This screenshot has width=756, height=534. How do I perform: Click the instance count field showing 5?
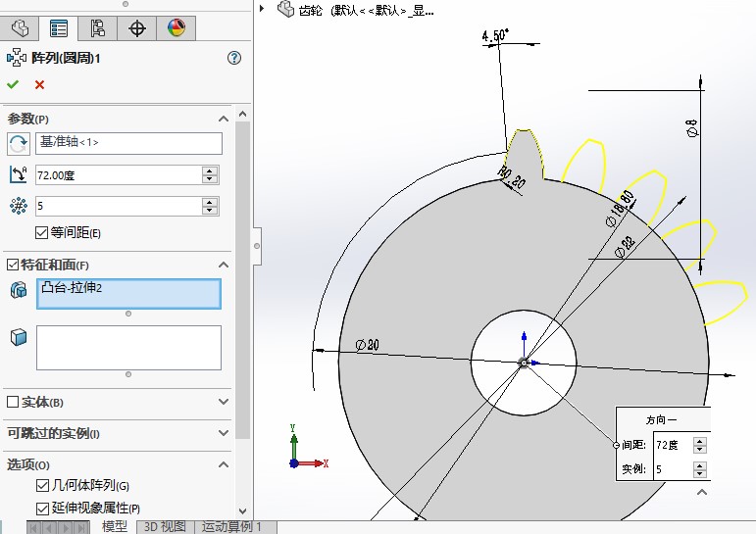tap(119, 207)
